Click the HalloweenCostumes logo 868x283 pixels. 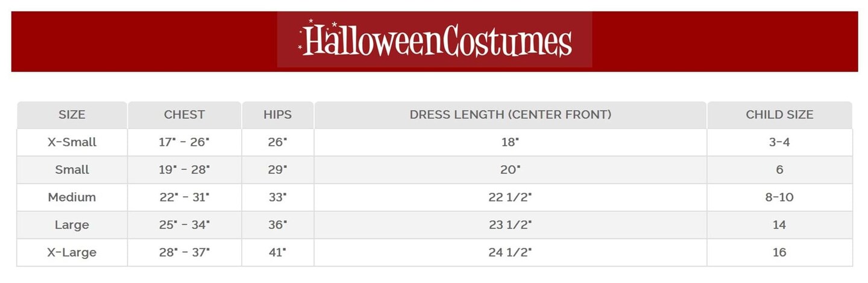(x=435, y=40)
